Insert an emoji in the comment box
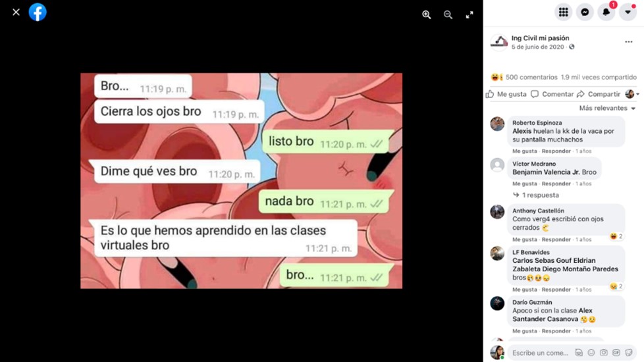 click(591, 353)
